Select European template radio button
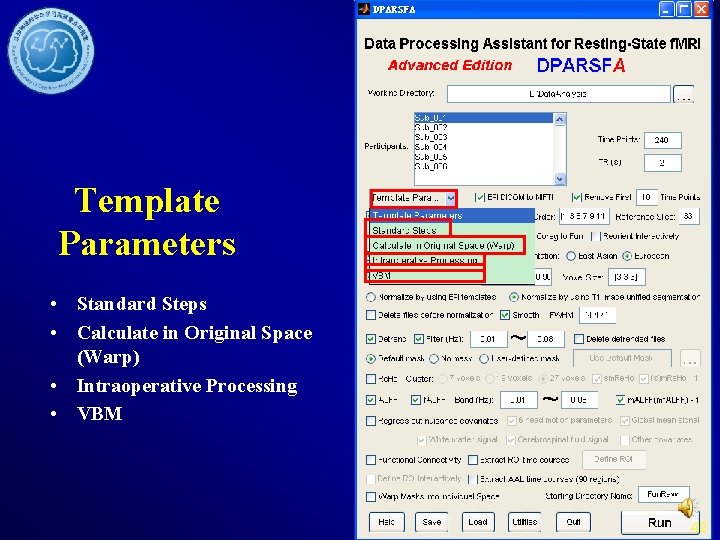The image size is (720, 540). tap(627, 256)
